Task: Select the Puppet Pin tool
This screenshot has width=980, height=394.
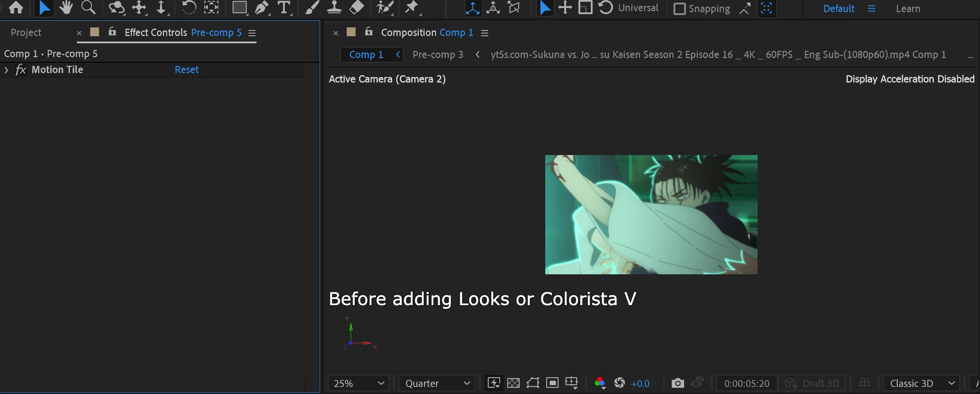Action: [x=412, y=8]
